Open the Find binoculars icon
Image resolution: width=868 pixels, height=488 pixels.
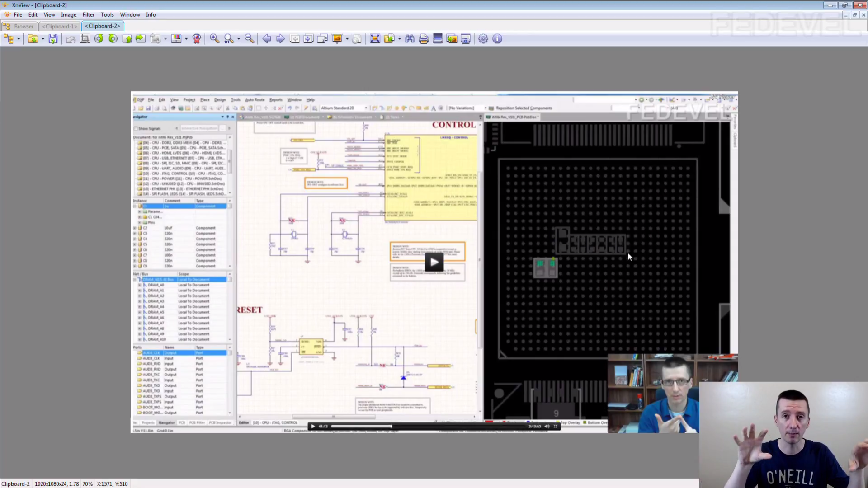[x=410, y=39]
